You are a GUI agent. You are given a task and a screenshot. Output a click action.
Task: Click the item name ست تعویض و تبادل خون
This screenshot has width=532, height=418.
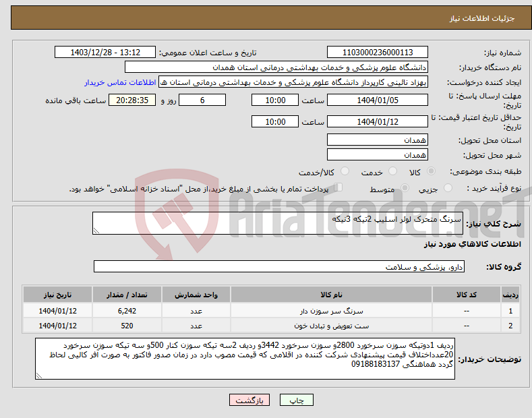[x=331, y=326]
